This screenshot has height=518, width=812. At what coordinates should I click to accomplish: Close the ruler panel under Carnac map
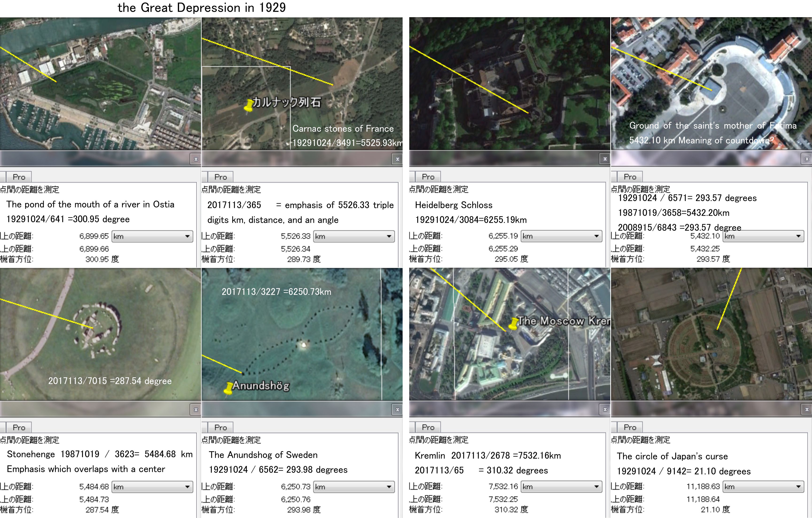point(397,159)
